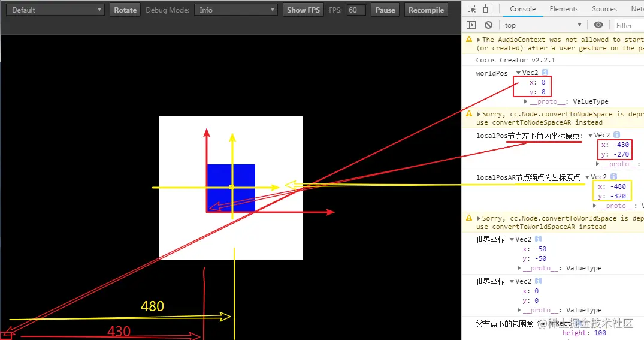Collapse the first 世界坐标 Vec2 object

512,240
